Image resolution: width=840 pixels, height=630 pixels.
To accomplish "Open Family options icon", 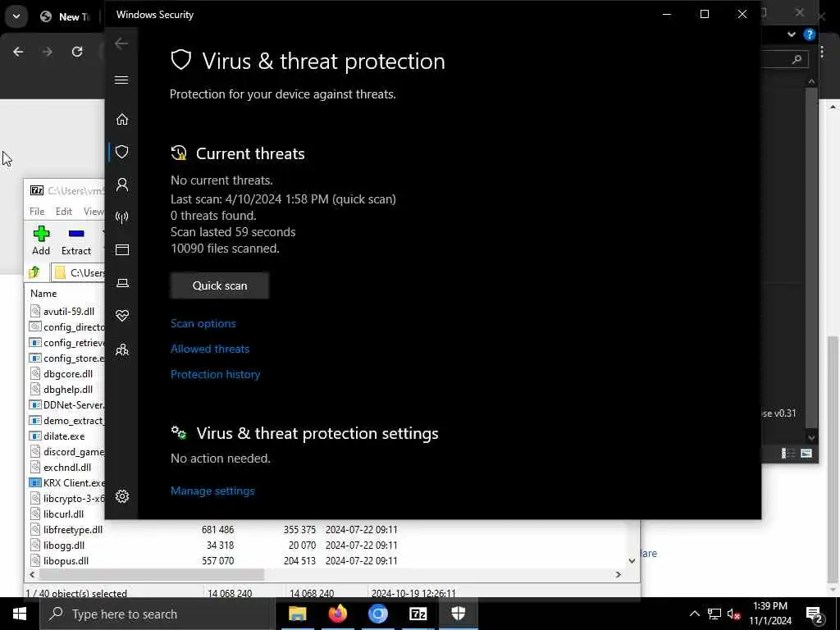I will pos(122,349).
